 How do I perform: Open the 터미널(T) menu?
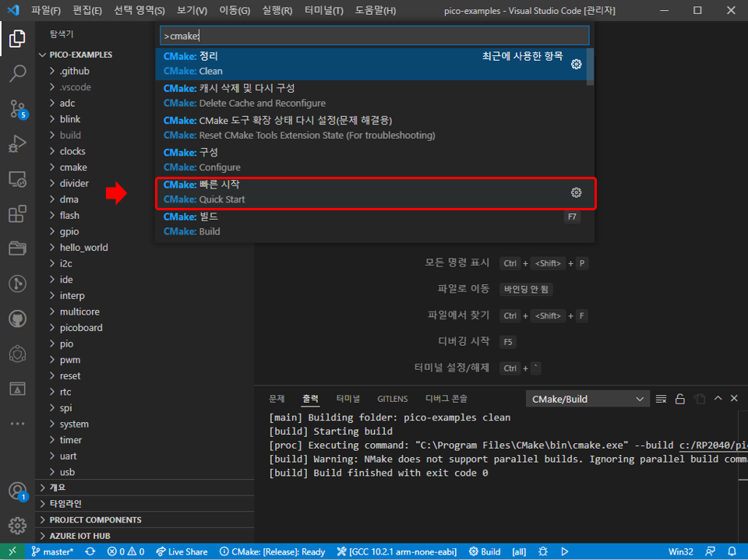pyautogui.click(x=324, y=10)
